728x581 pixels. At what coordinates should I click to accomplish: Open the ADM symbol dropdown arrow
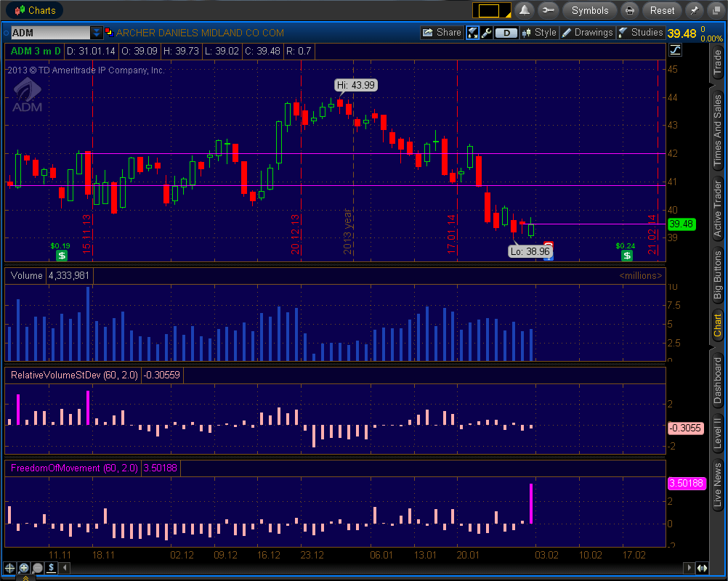pos(97,33)
